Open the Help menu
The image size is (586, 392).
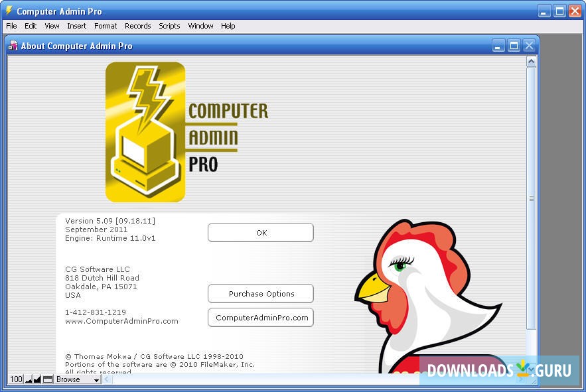pos(228,26)
